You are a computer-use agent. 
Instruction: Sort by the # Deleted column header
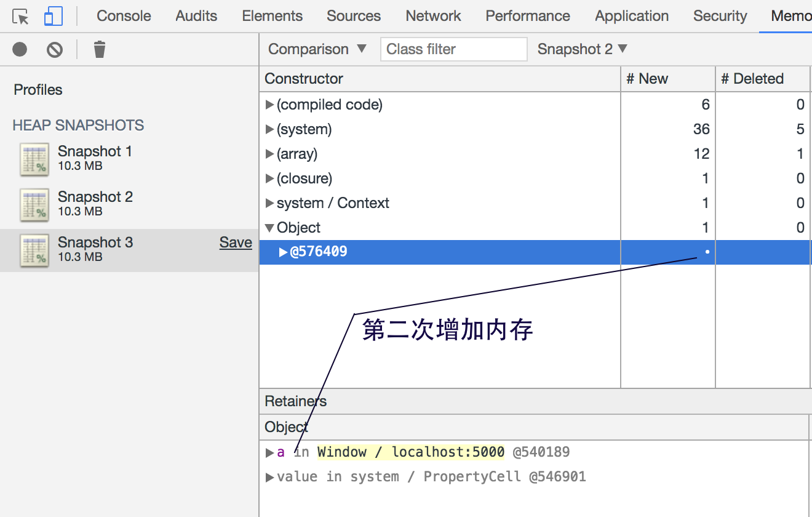coord(762,79)
